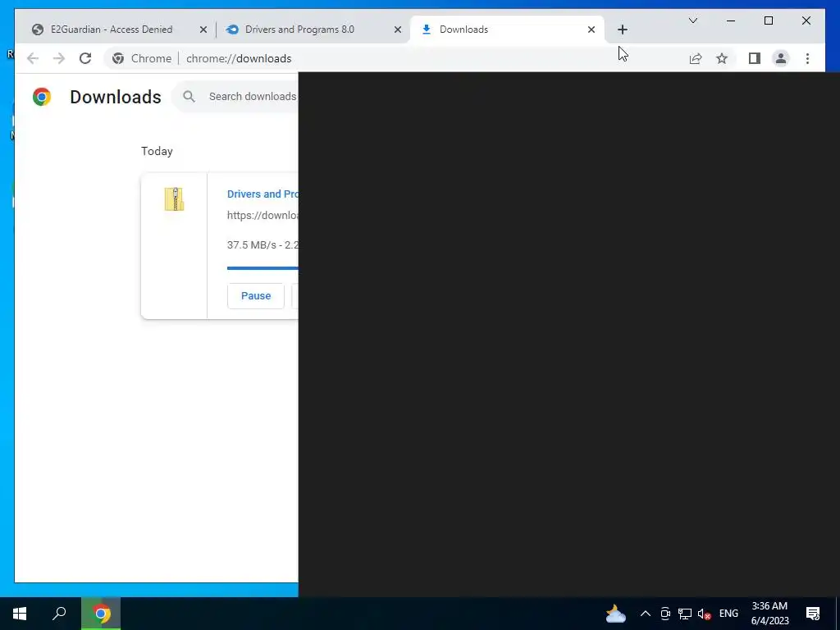Click the muted volume tray icon
The width and height of the screenshot is (840, 630).
click(704, 614)
